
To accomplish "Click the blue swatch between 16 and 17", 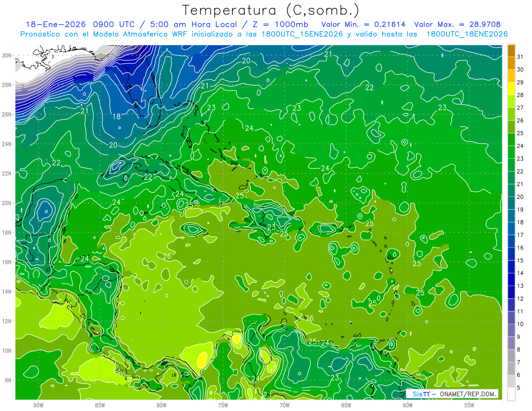I will tap(511, 242).
